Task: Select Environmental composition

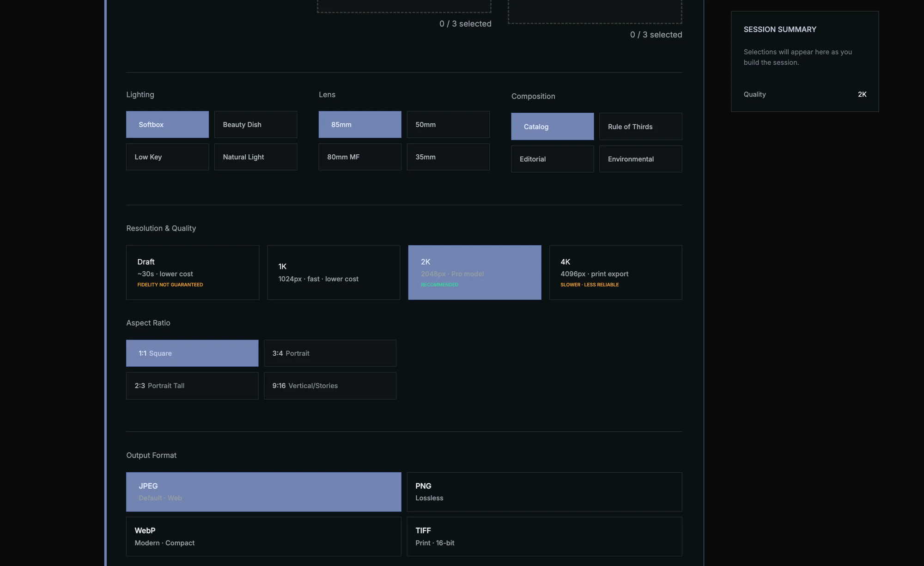Action: coord(641,159)
